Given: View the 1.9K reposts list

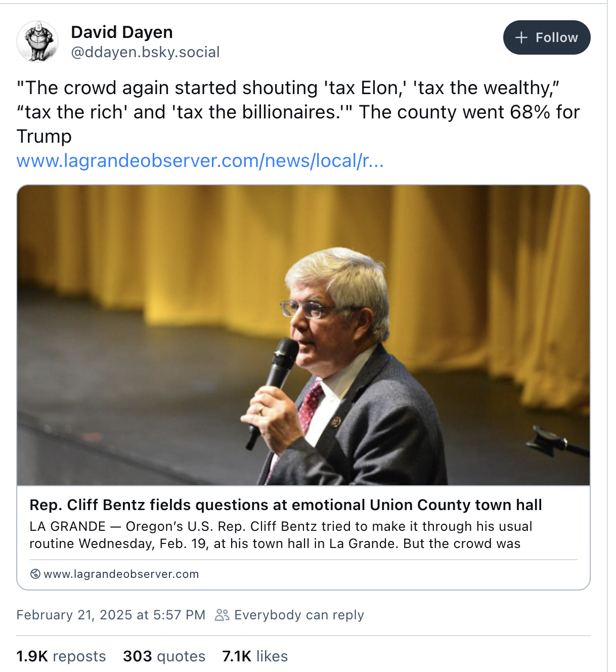Looking at the screenshot, I should (x=61, y=656).
